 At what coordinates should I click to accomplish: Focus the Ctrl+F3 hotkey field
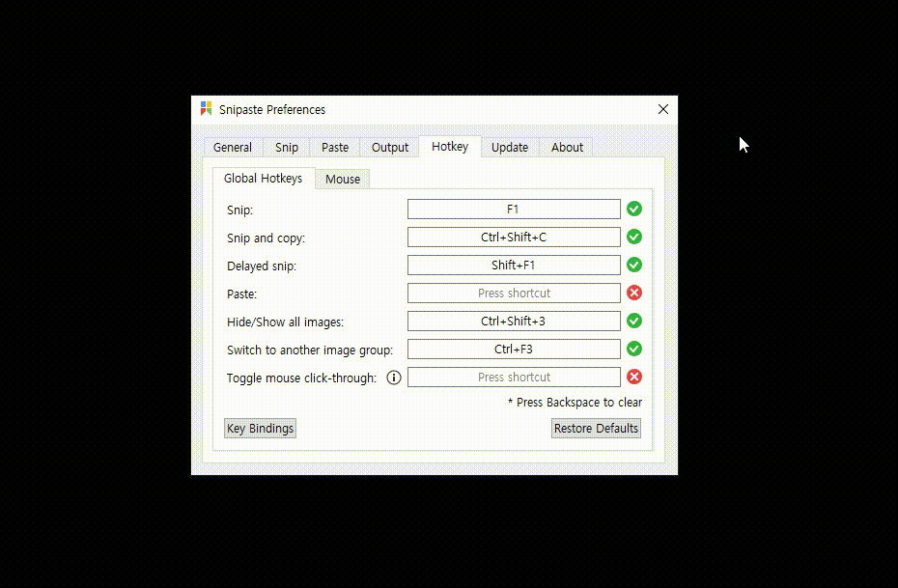pos(514,350)
